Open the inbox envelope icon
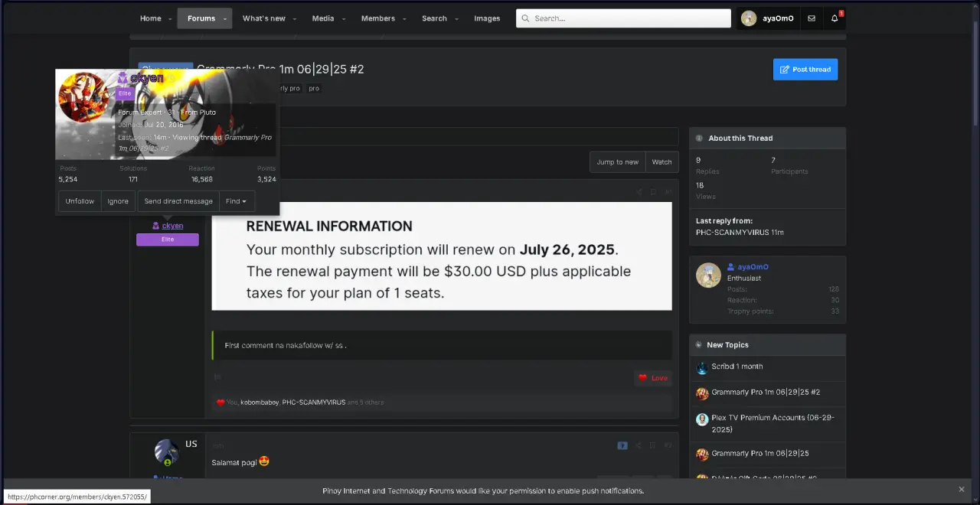The width and height of the screenshot is (980, 505). 812,18
